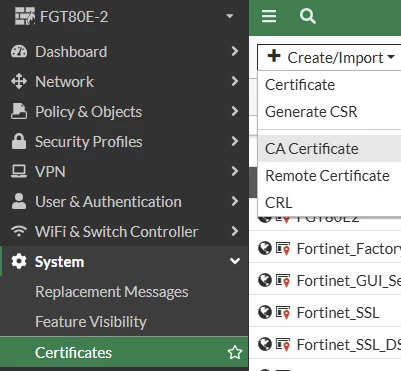Click the FortiGate firewall logo icon

click(25, 16)
